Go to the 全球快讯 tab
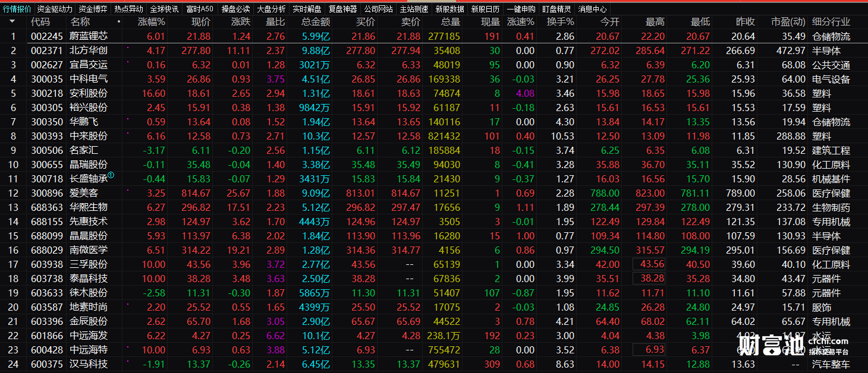This screenshot has width=868, height=373. tap(165, 9)
